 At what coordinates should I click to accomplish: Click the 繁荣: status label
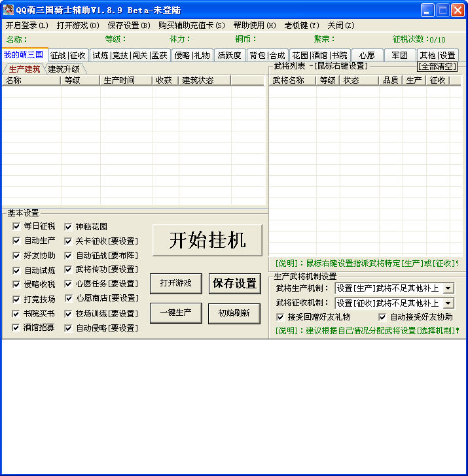pyautogui.click(x=324, y=39)
